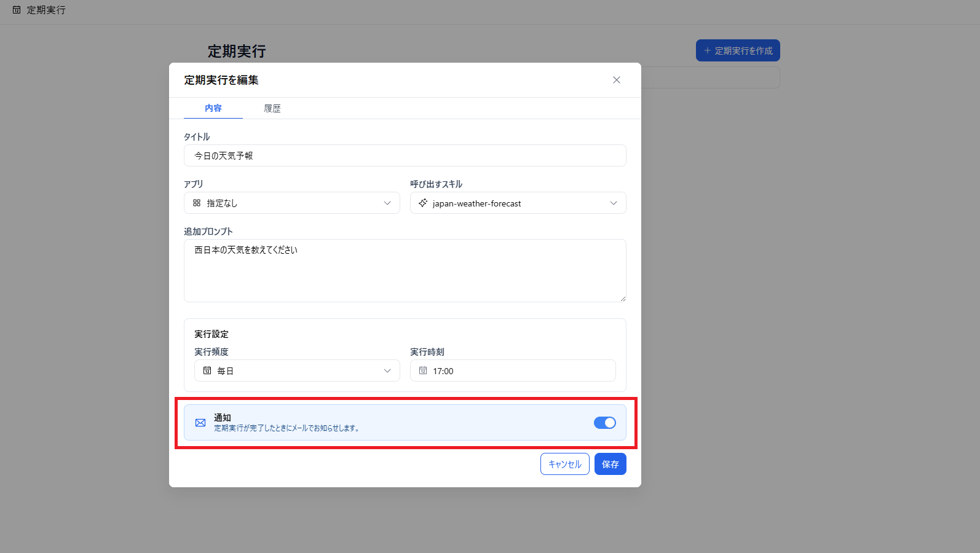Click the 実行時刻 field showing 17:00
Viewport: 980px width, 553px height.
coord(513,371)
